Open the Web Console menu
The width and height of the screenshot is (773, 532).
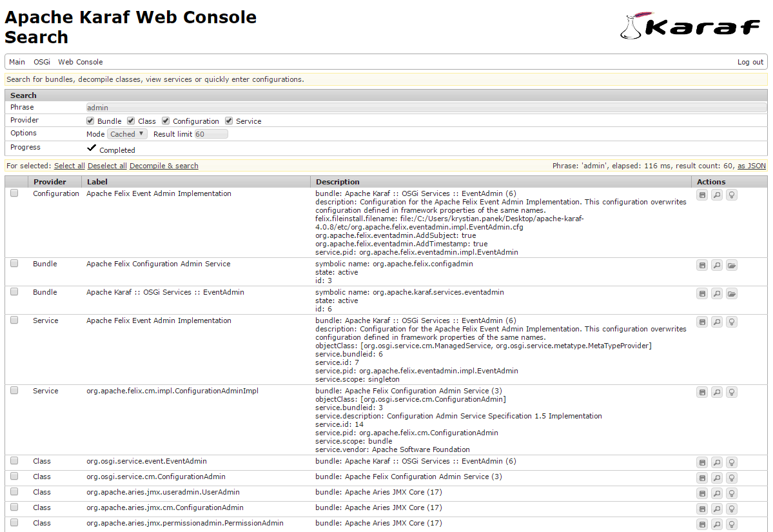pos(81,62)
